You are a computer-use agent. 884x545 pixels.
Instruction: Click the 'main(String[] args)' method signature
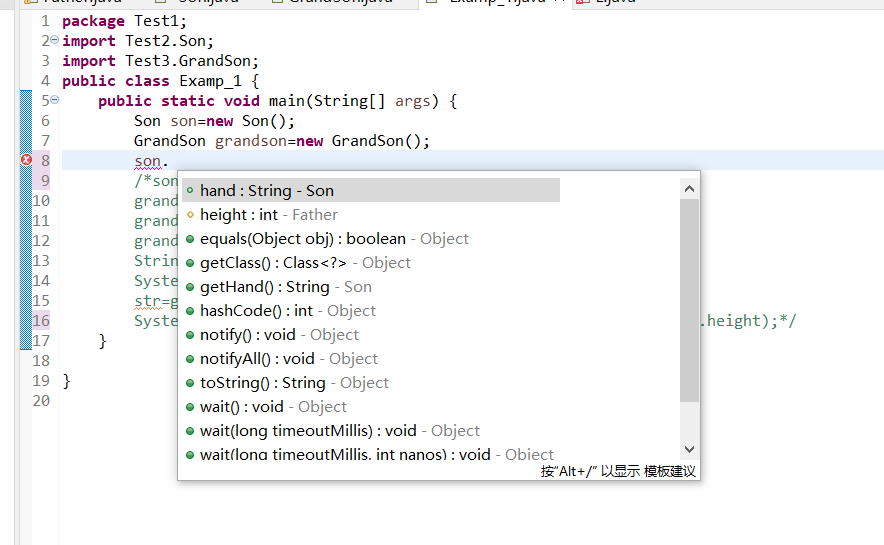pos(353,101)
